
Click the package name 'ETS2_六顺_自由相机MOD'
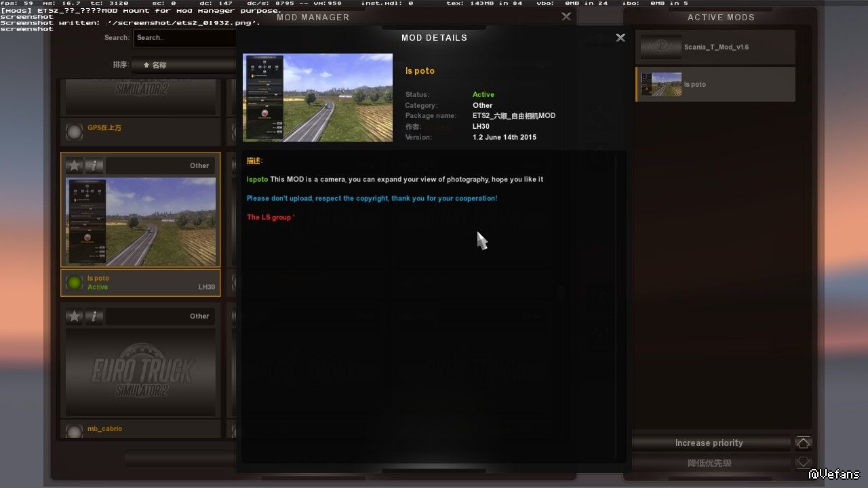[514, 116]
